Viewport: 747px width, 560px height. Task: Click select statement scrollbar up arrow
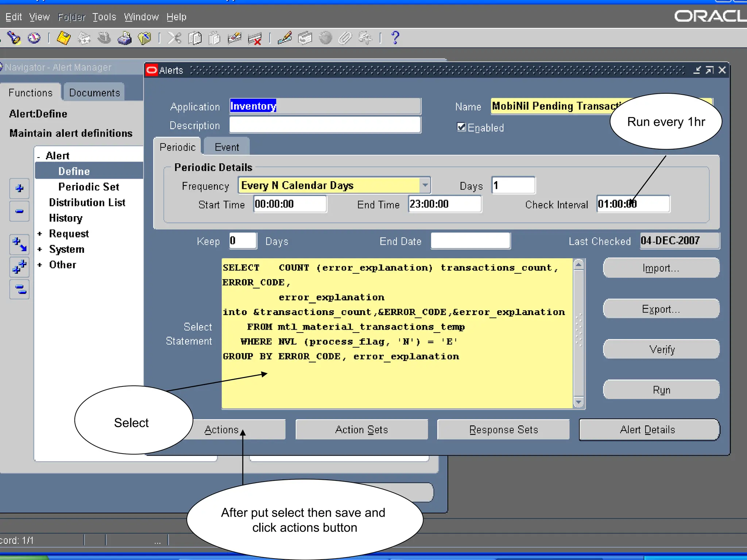coord(578,265)
